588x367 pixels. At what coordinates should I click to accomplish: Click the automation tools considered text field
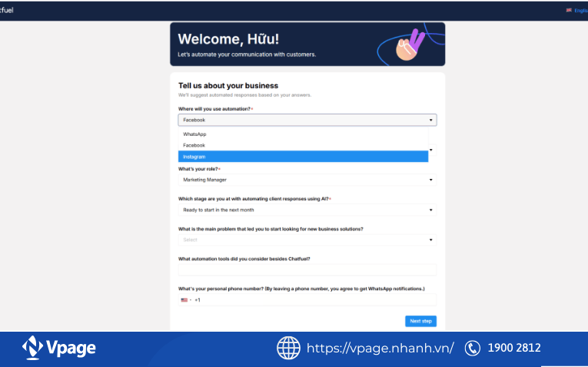click(307, 269)
